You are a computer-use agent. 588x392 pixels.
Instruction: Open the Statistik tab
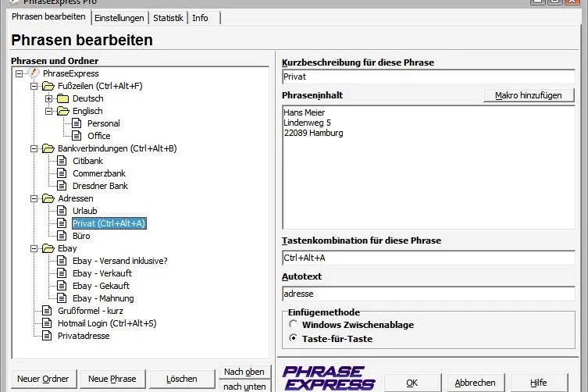168,18
